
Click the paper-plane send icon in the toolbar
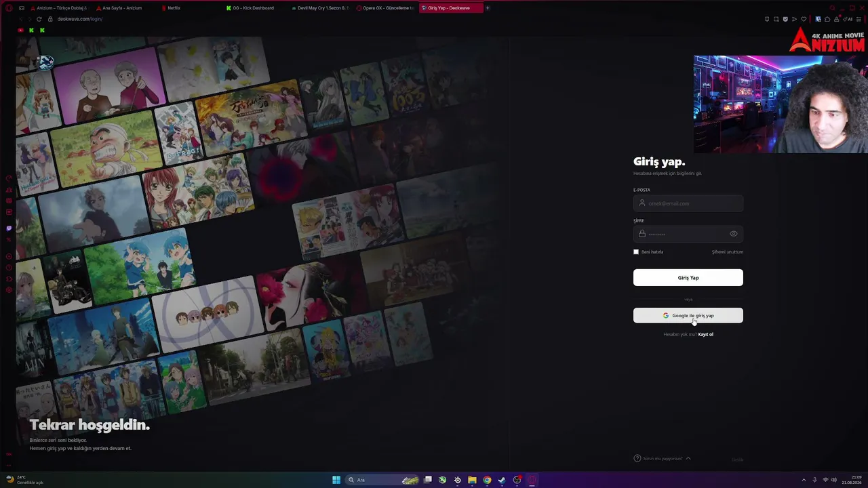[x=794, y=19]
